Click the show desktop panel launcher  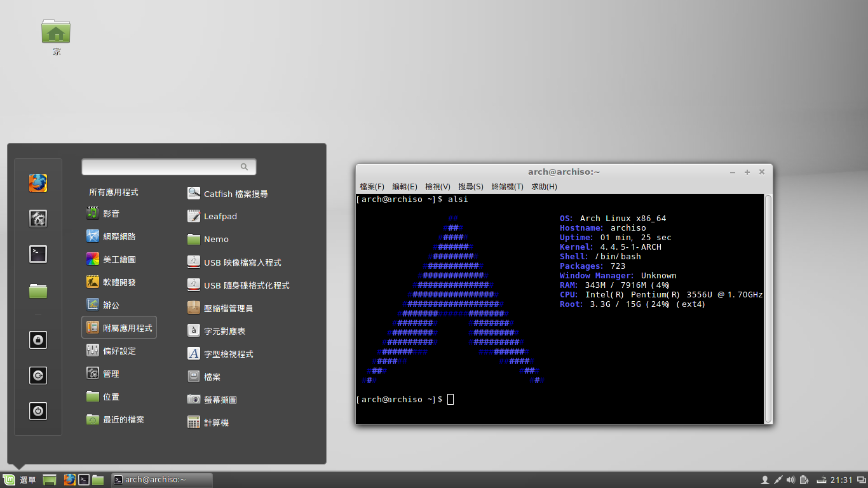tap(50, 480)
